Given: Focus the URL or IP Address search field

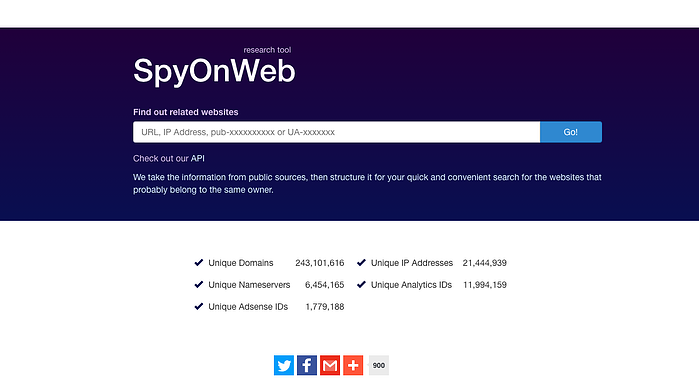Looking at the screenshot, I should pos(336,132).
